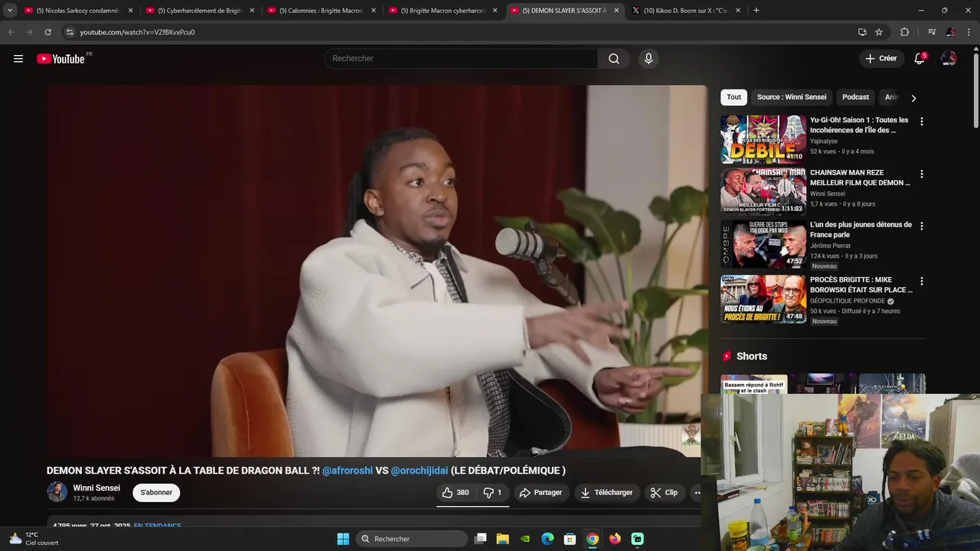Click the address bar URL
The width and height of the screenshot is (980, 551).
point(137,32)
